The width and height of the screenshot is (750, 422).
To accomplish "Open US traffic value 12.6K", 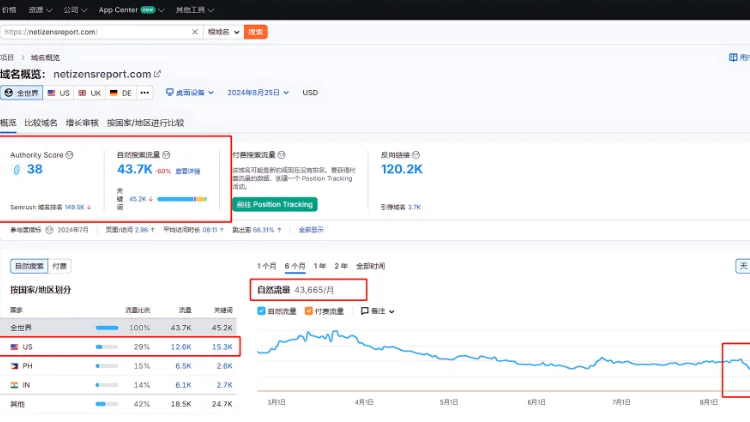I will 181,347.
